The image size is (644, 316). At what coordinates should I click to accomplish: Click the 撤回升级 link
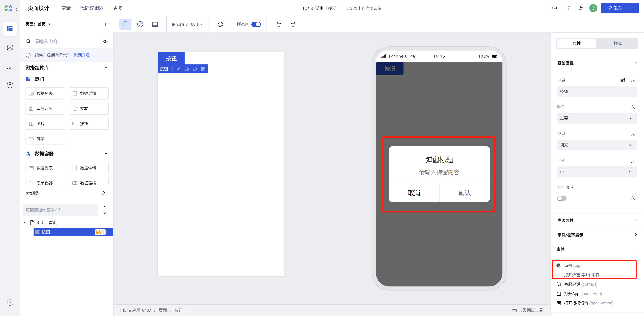(x=82, y=55)
